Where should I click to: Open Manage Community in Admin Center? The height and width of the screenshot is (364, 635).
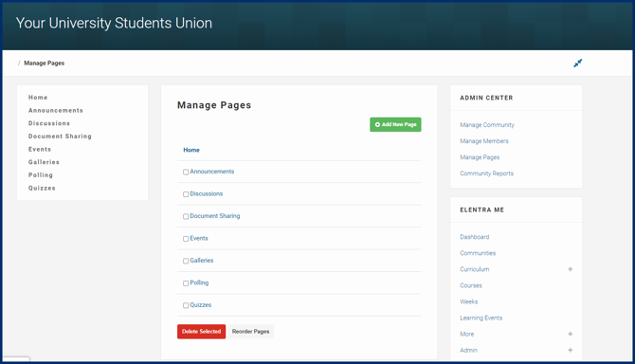click(487, 125)
